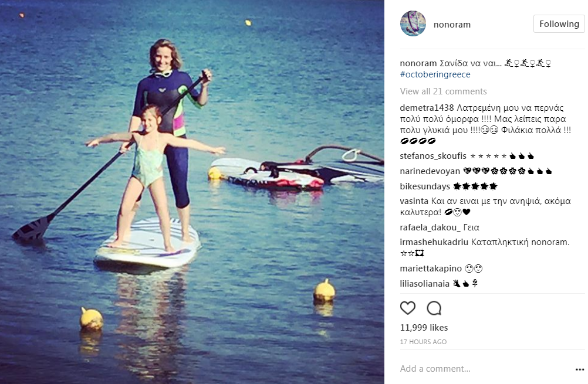Visit stefanos_skoufis's profile
The width and height of the screenshot is (588, 384).
[x=433, y=156]
